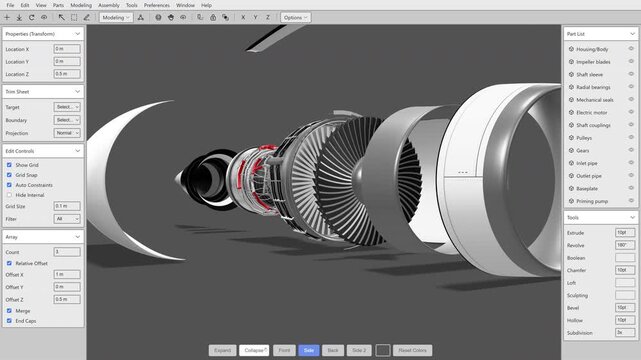
Task: Open the Preferences menu
Action: pos(157,5)
